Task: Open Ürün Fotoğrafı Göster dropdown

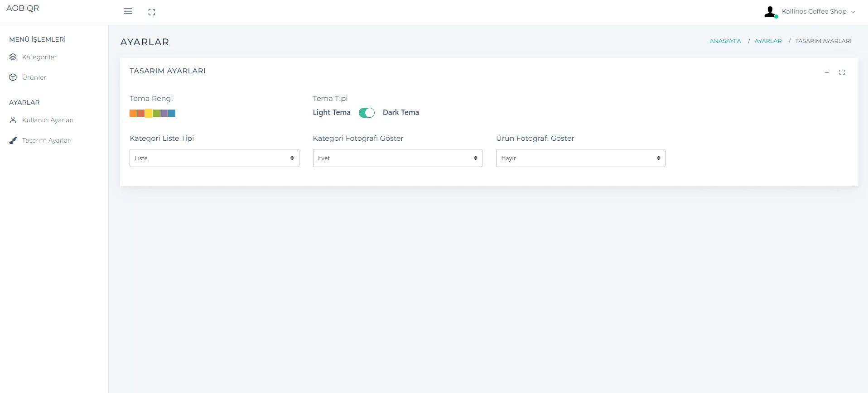Action: click(580, 158)
